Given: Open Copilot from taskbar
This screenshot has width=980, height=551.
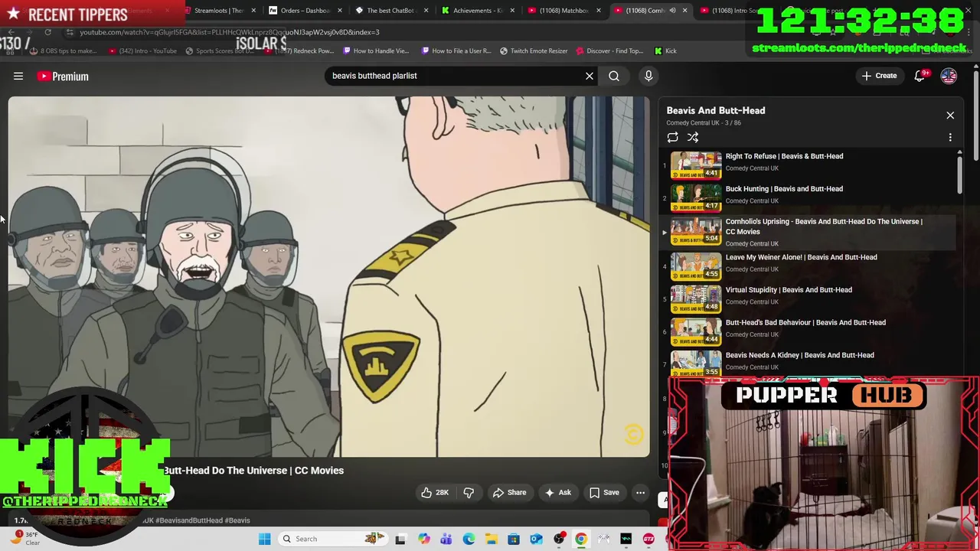Looking at the screenshot, I should tap(423, 539).
